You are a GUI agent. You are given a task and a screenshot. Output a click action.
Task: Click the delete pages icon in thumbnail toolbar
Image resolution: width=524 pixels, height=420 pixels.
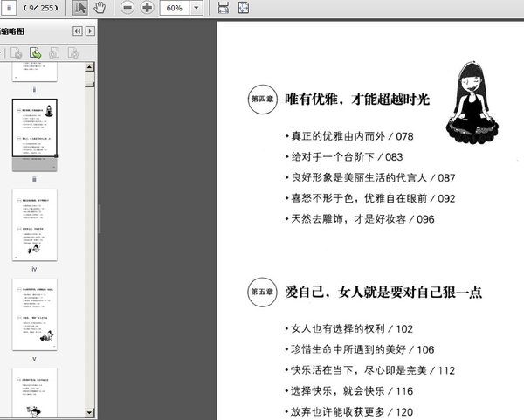[17, 52]
